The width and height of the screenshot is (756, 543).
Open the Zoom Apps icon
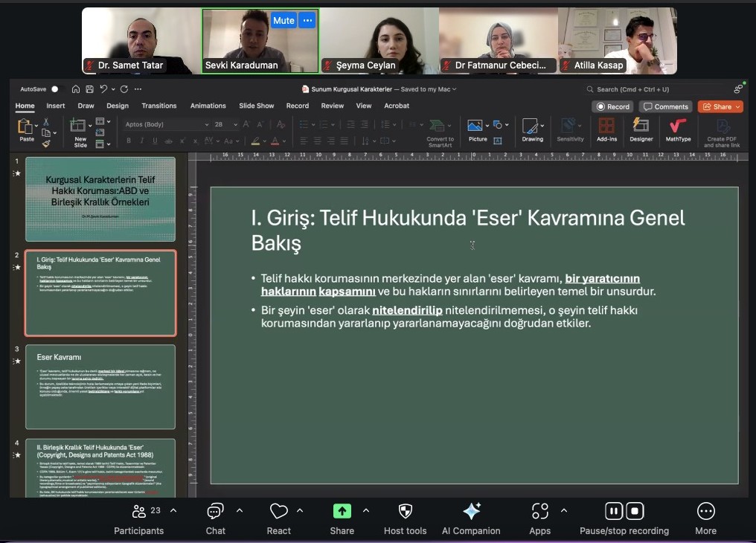pos(539,512)
